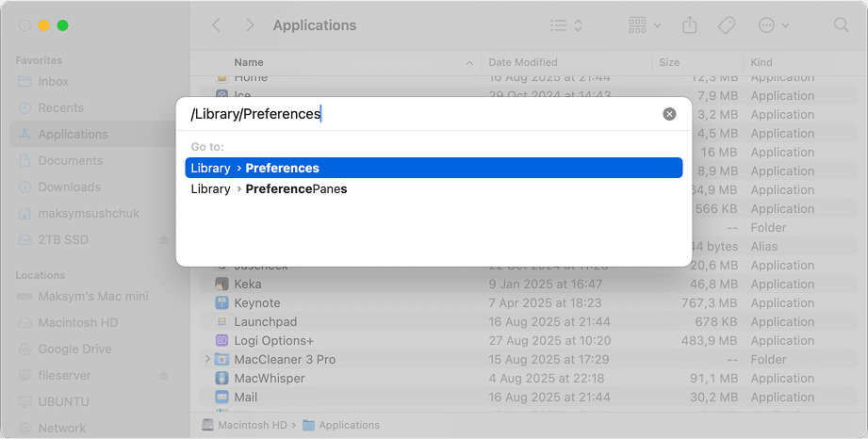Screen dimensions: 868x439
Task: Select the Launchpad application row
Action: [528, 321]
